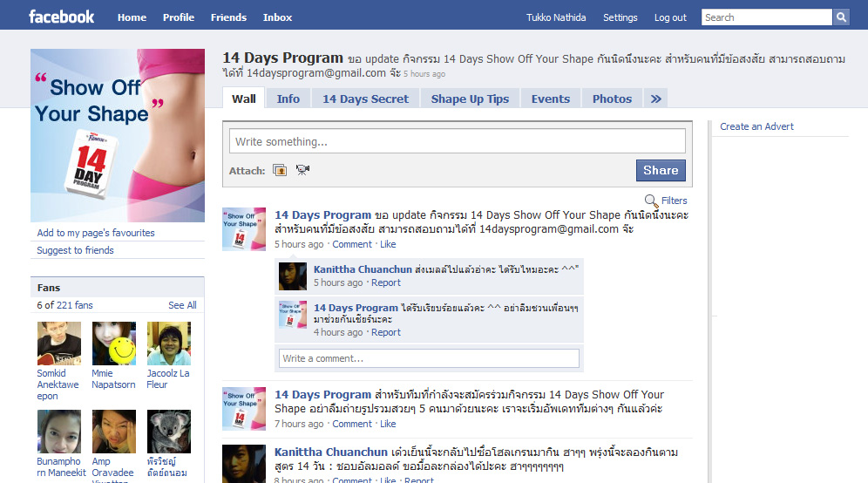
Task: Focus the Search field
Action: [767, 17]
